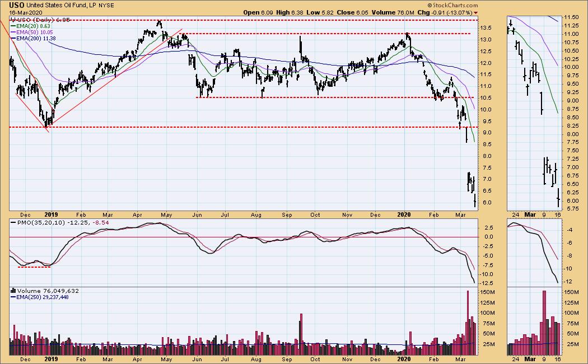Viewport: 588px width, 364px height.
Task: Click the 24 date label under the zoom price panel
Action: click(516, 214)
